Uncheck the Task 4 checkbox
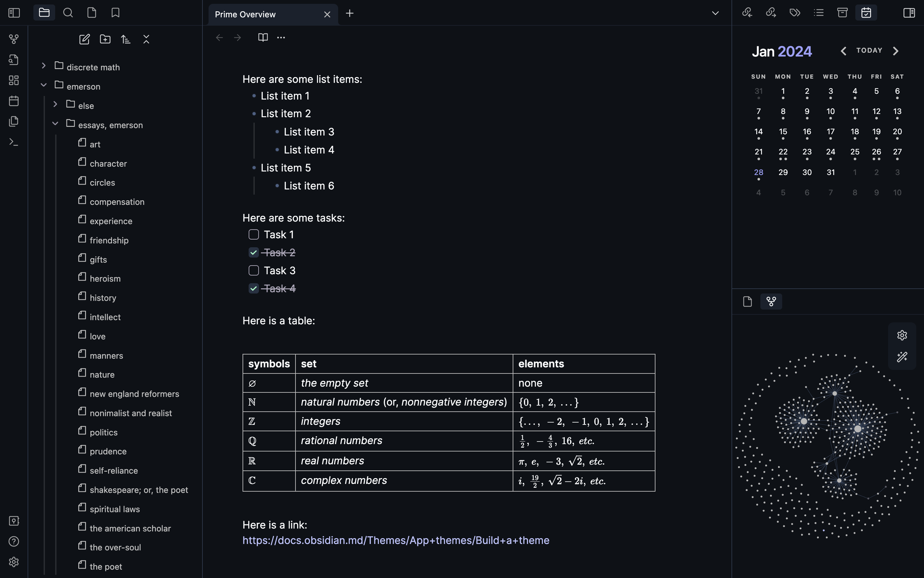Viewport: 924px width, 578px height. click(x=253, y=289)
